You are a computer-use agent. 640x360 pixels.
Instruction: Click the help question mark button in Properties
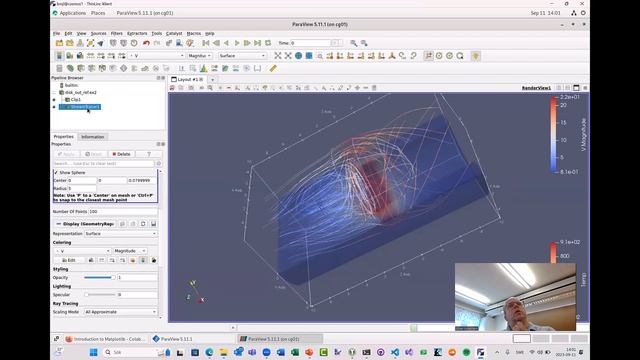point(149,154)
